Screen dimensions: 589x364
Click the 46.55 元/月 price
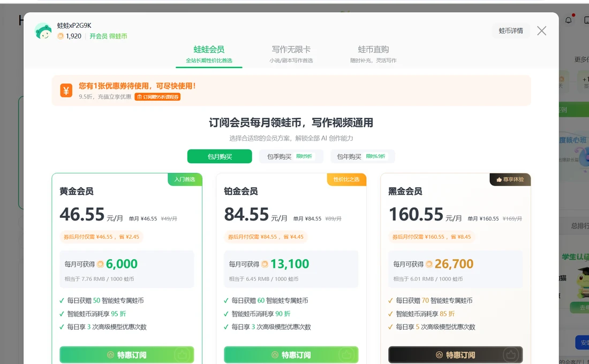[91, 215]
